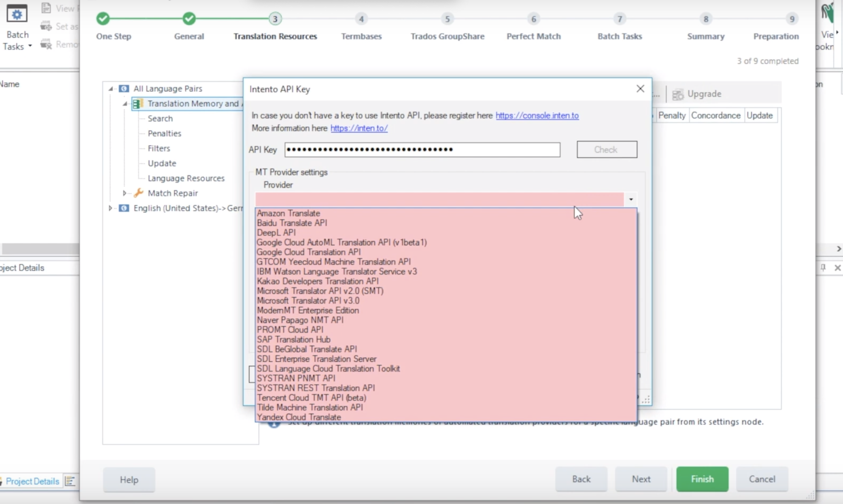
Task: Click the Upgrade toolbar icon
Action: point(678,94)
